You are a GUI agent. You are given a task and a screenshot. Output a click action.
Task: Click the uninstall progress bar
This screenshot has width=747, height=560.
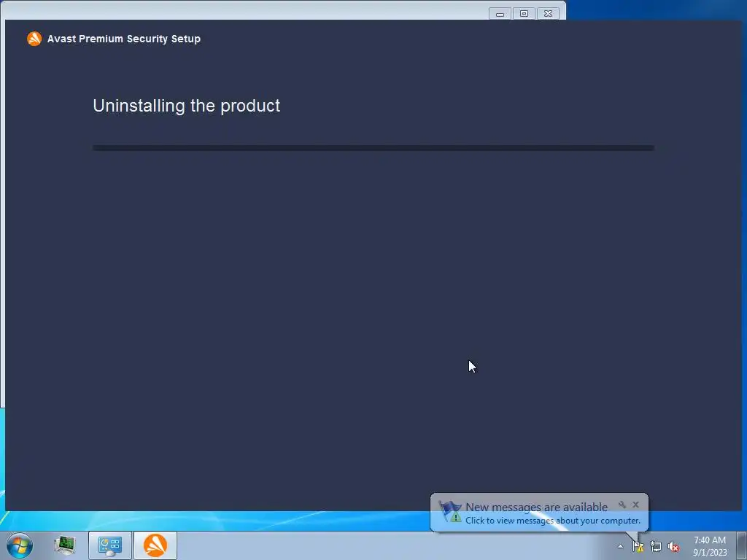(373, 148)
